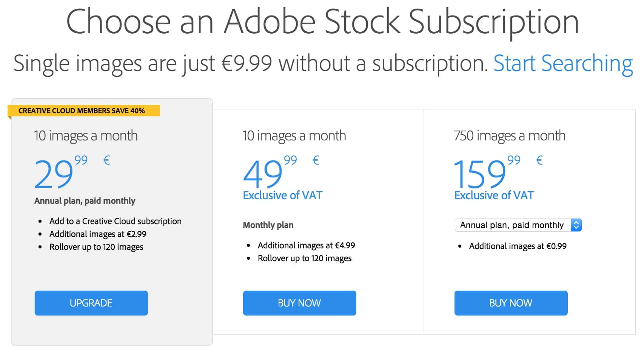
Task: Click the euro symbol beside 29.99
Action: [x=107, y=160]
